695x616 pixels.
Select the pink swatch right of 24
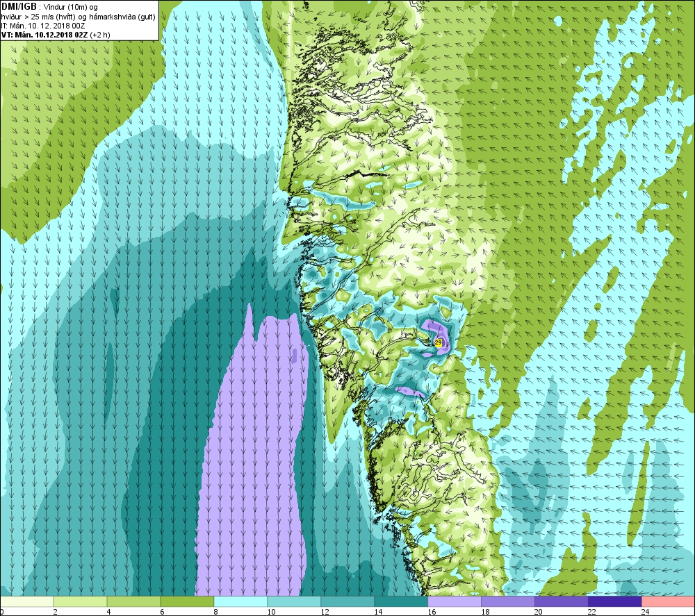coord(668,601)
